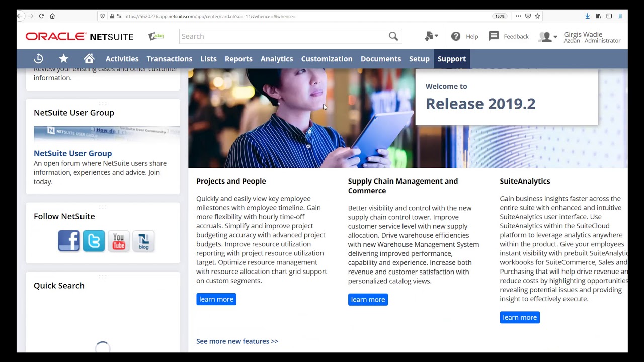Viewport: 644px width, 362px height.
Task: Open browser downloads arrow icon
Action: click(x=587, y=16)
